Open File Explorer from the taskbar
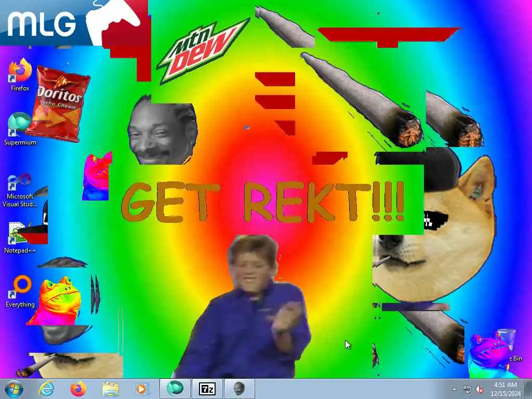Image resolution: width=532 pixels, height=399 pixels. tap(110, 389)
